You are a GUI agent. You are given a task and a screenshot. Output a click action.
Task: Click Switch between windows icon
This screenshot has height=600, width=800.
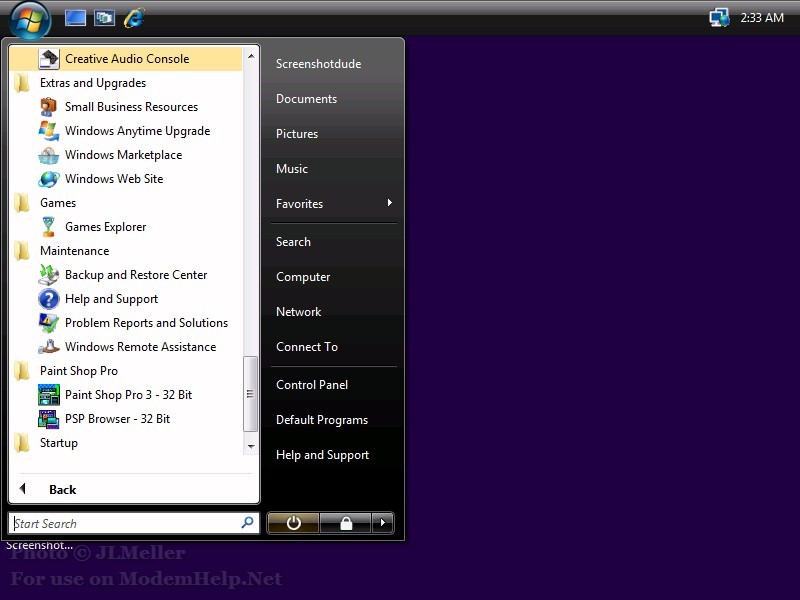[x=105, y=18]
